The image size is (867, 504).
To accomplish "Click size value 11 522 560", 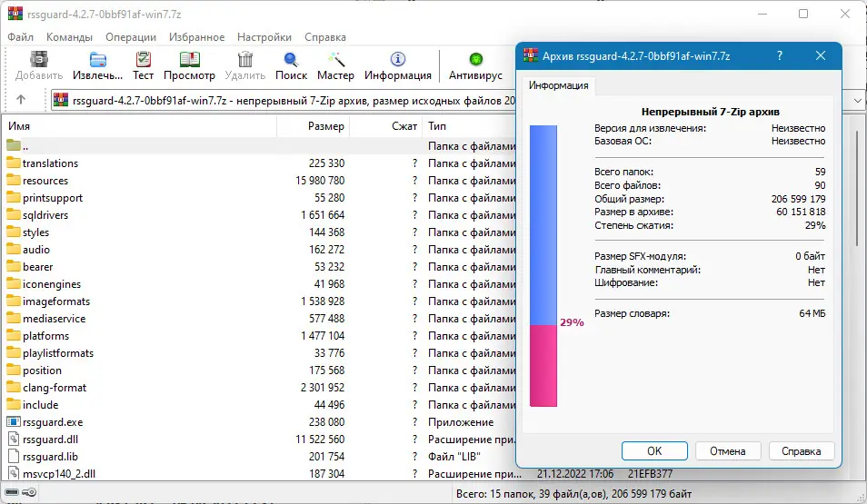I will pos(320,439).
